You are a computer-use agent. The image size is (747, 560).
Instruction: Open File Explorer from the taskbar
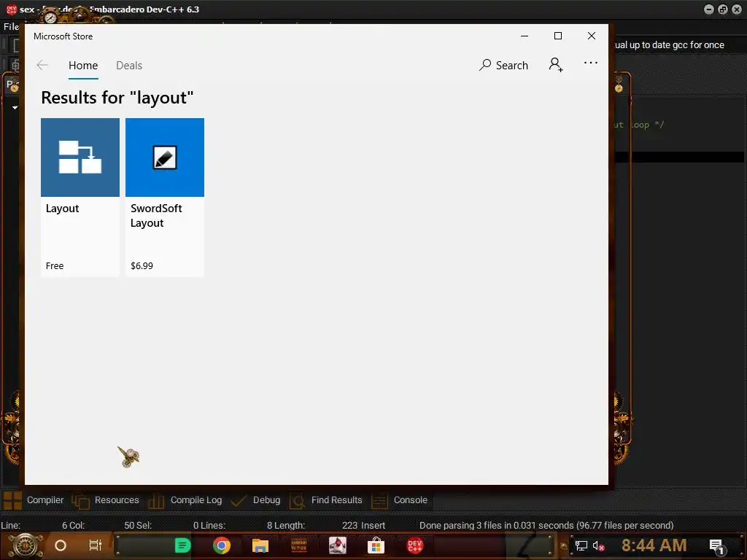point(260,545)
